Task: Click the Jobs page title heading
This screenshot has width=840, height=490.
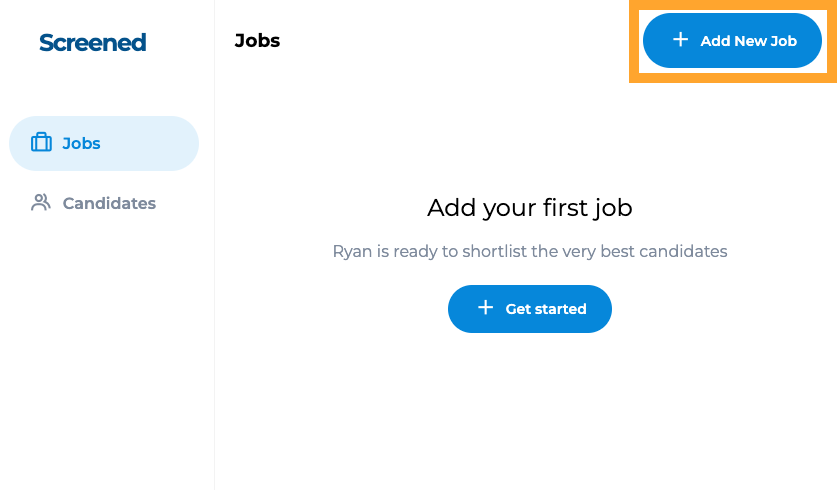Action: point(257,41)
